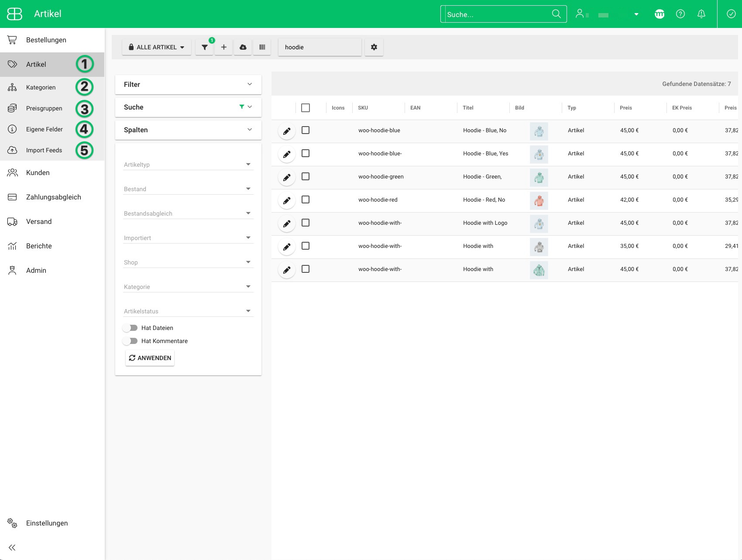This screenshot has height=560, width=742.
Task: Open the Kategorien menu item
Action: (52, 87)
